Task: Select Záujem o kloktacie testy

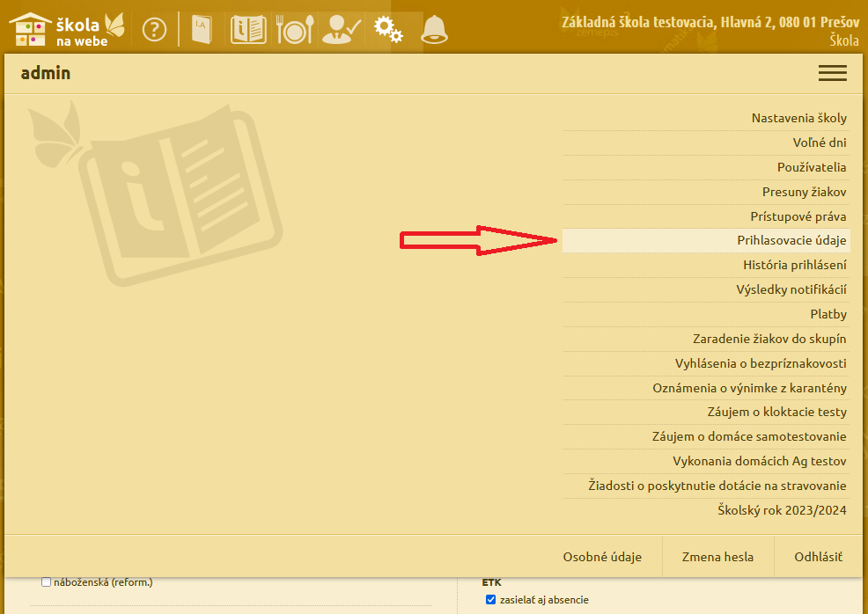Action: pyautogui.click(x=706, y=412)
